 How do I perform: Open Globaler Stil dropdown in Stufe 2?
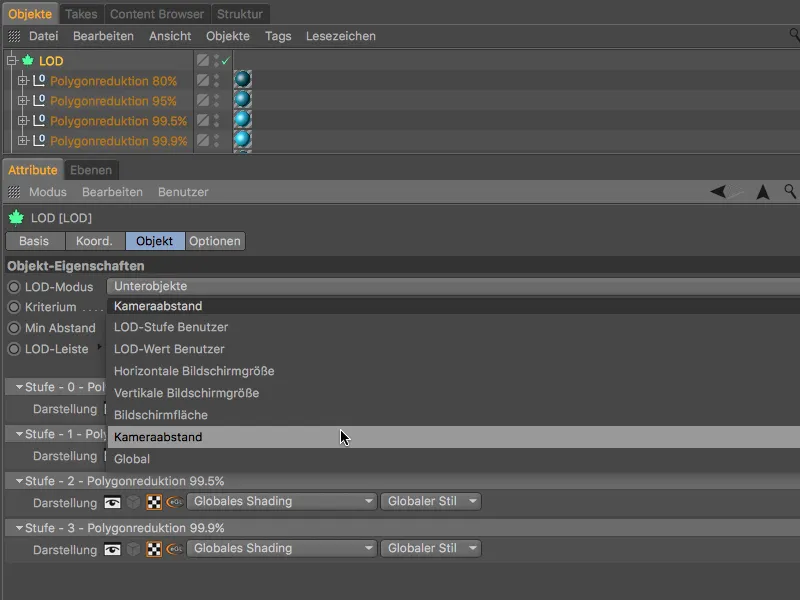[431, 502]
